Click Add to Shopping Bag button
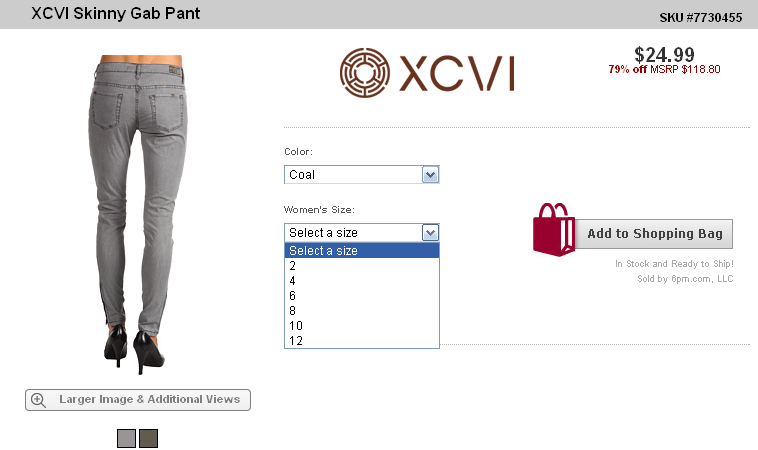 pos(654,234)
